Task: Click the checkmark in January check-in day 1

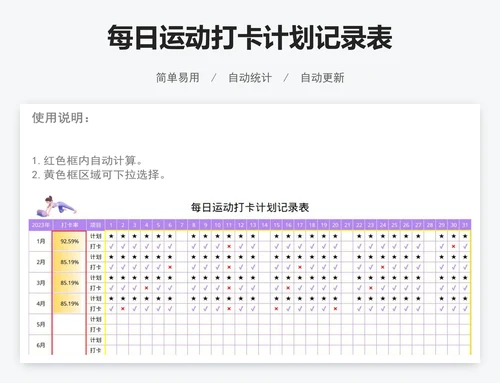Action: tap(111, 247)
